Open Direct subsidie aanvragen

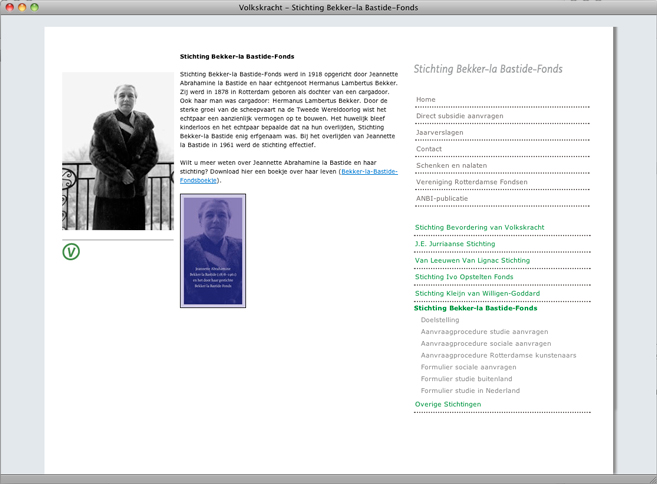[460, 116]
